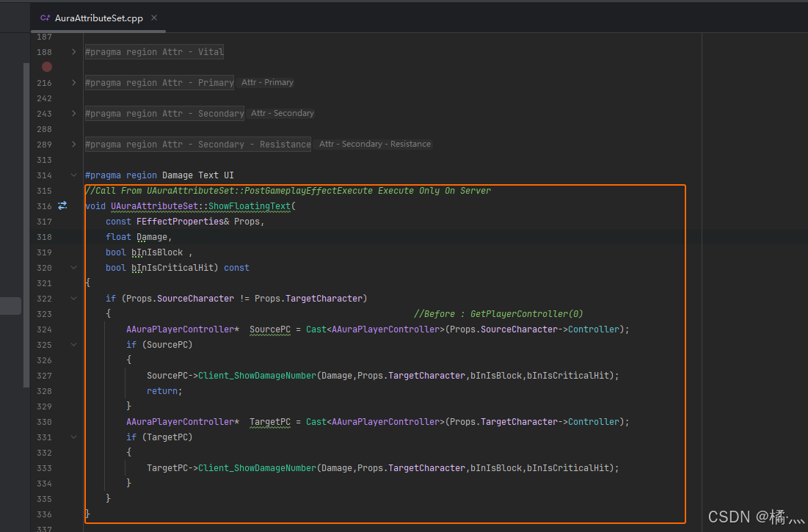The image size is (808, 532).
Task: Click the vertical scrollbar on the left edge
Action: pos(26,225)
